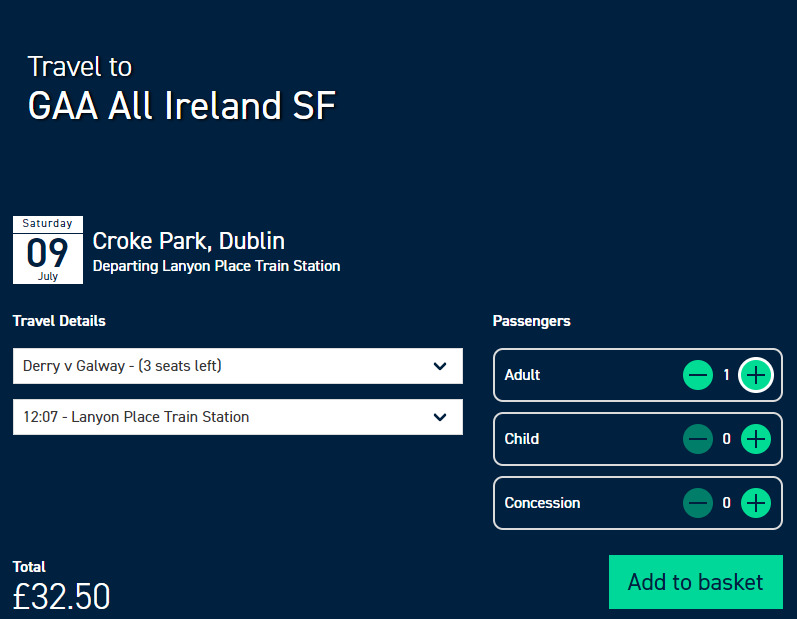Image resolution: width=797 pixels, height=619 pixels.
Task: Add one Concession passenger
Action: point(756,503)
